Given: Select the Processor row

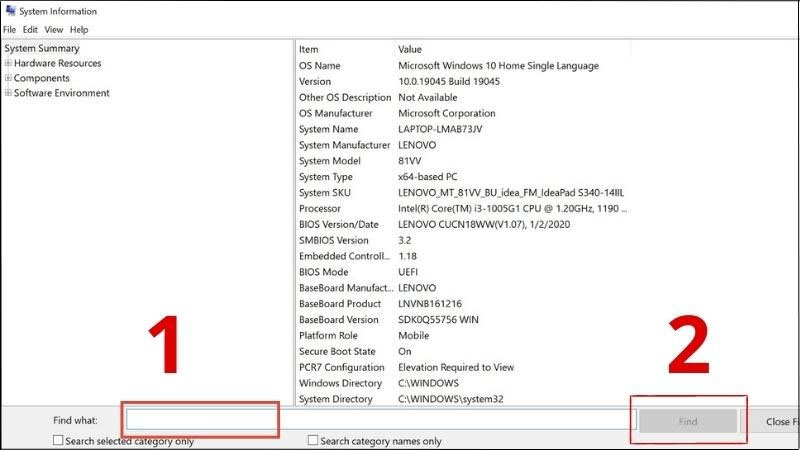Looking at the screenshot, I should click(463, 208).
